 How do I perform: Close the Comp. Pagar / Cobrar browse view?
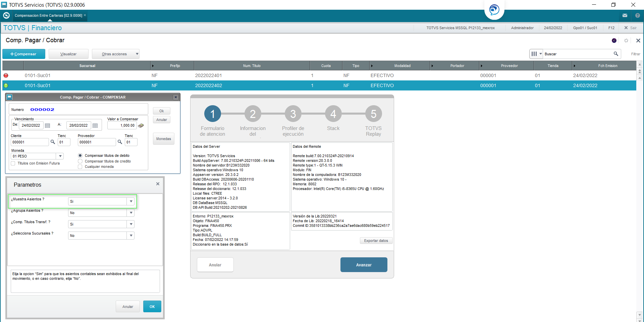[x=638, y=41]
